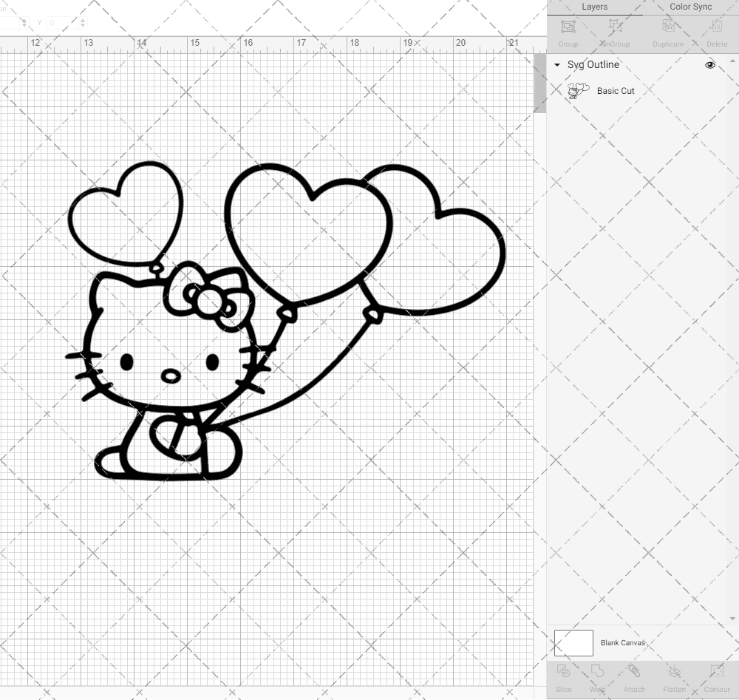The height and width of the screenshot is (700, 739).
Task: Hide the Svg Outline layer with the eye icon
Action: pyautogui.click(x=709, y=65)
